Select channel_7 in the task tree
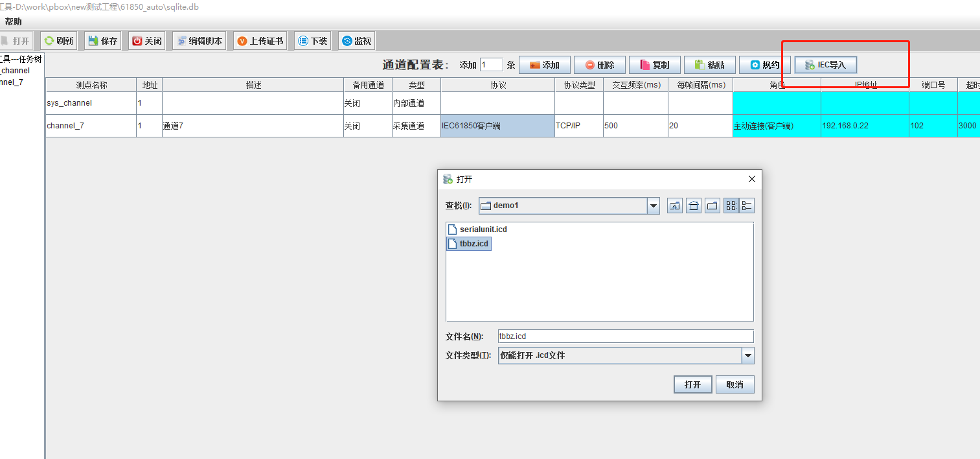 click(12, 82)
